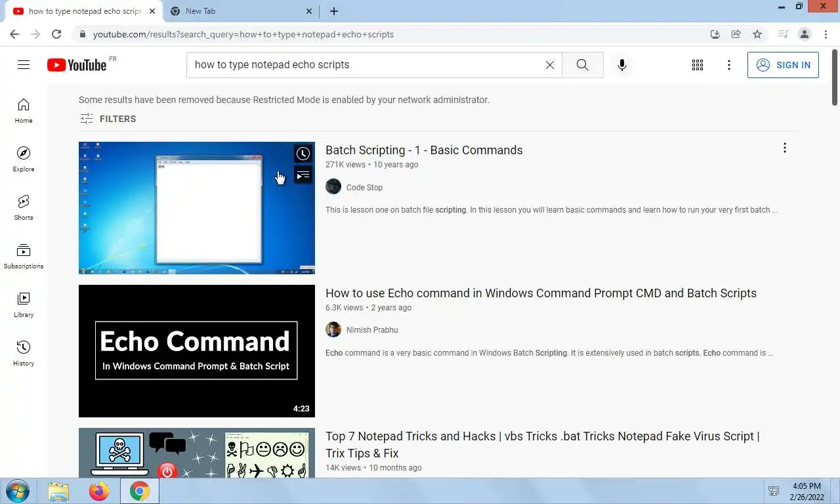Image resolution: width=840 pixels, height=504 pixels.
Task: Start voice search with the microphone icon
Action: point(621,65)
